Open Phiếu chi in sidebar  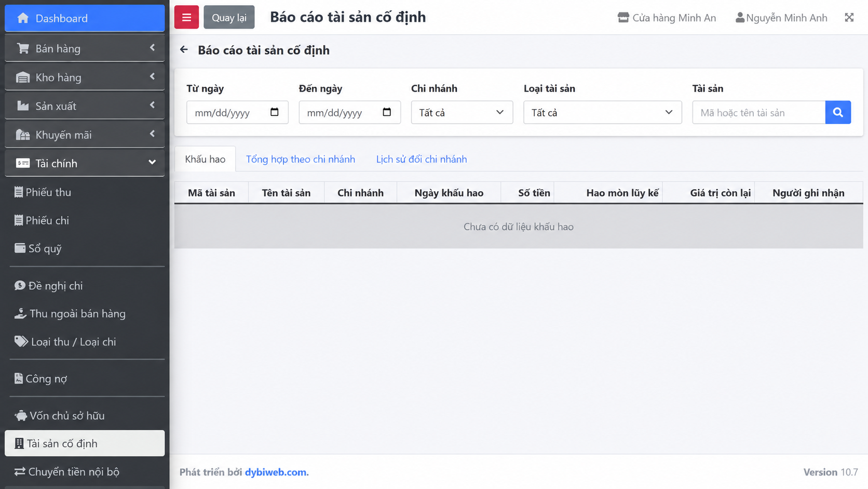[85, 220]
